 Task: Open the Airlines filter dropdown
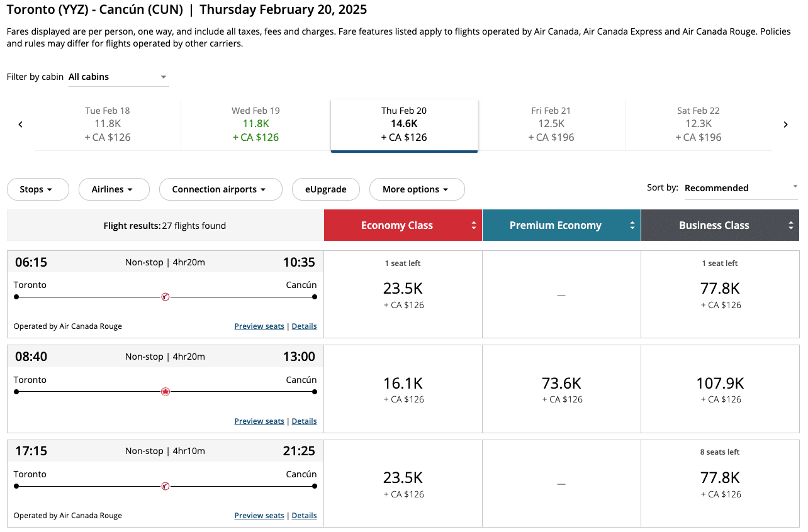coord(114,189)
